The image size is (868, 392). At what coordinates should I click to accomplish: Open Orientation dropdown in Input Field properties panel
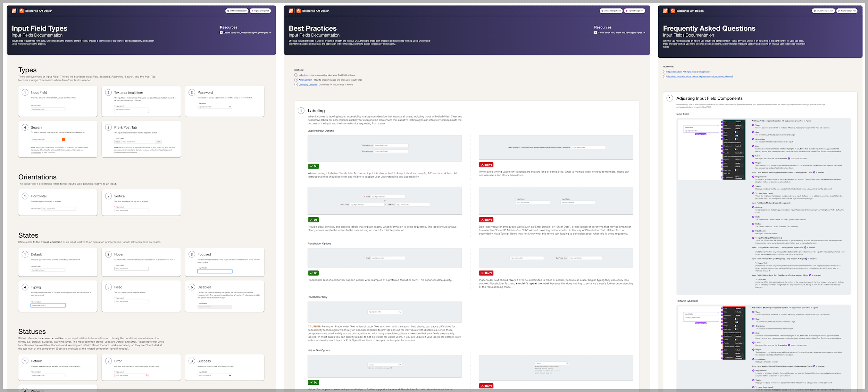coord(740,129)
